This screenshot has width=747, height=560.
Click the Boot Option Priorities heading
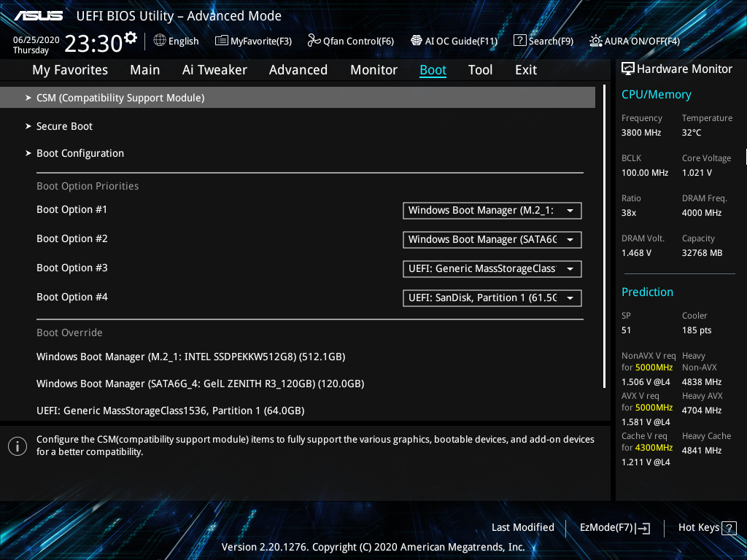(88, 186)
